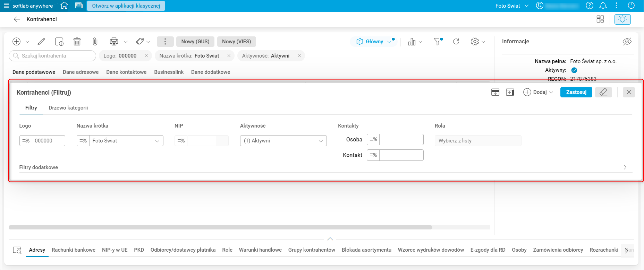Click the horizontal scrollbar of the list
644x270 pixels.
220,227
